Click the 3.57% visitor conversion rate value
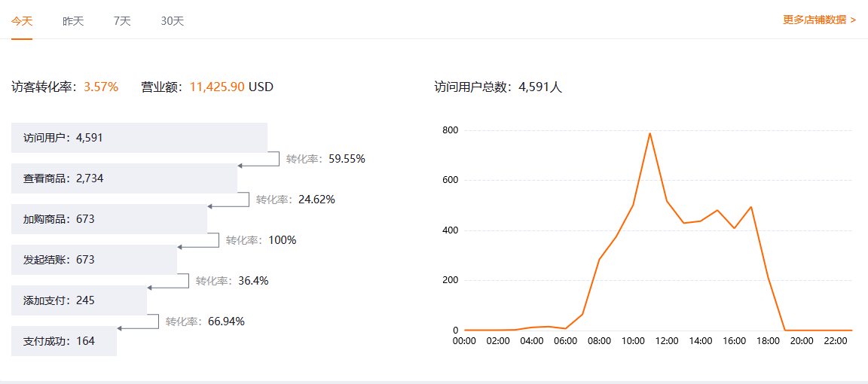The height and width of the screenshot is (384, 868). 101,87
